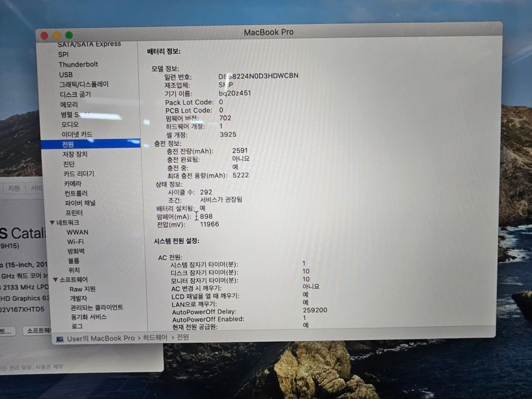The image size is (532, 399).
Task: Click the AC 전원 section label
Action: pos(170,257)
